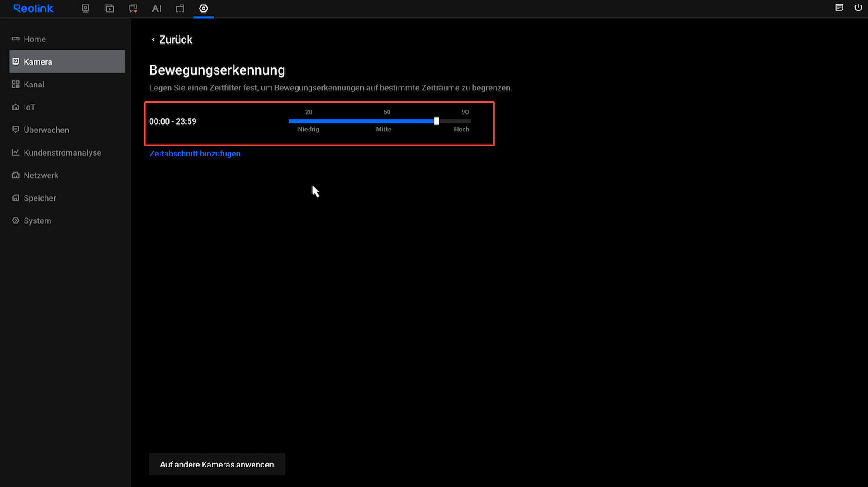Open Netzwerk settings in sidebar
Image resolution: width=868 pixels, height=487 pixels.
coord(67,176)
